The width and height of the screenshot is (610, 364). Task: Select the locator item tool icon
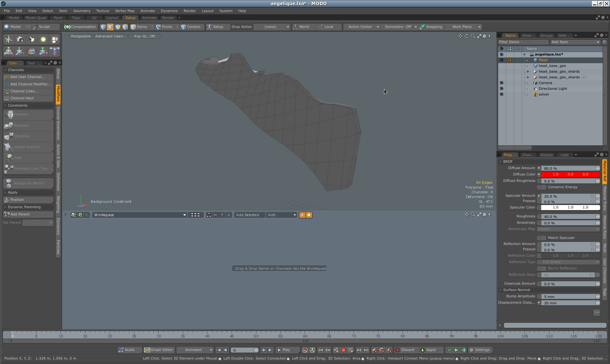9,39
